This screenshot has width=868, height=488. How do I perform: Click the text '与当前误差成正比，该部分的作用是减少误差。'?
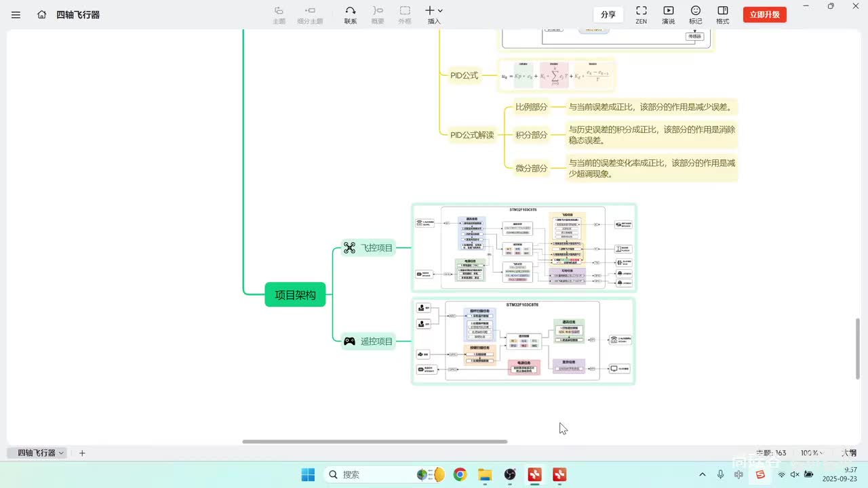click(650, 107)
